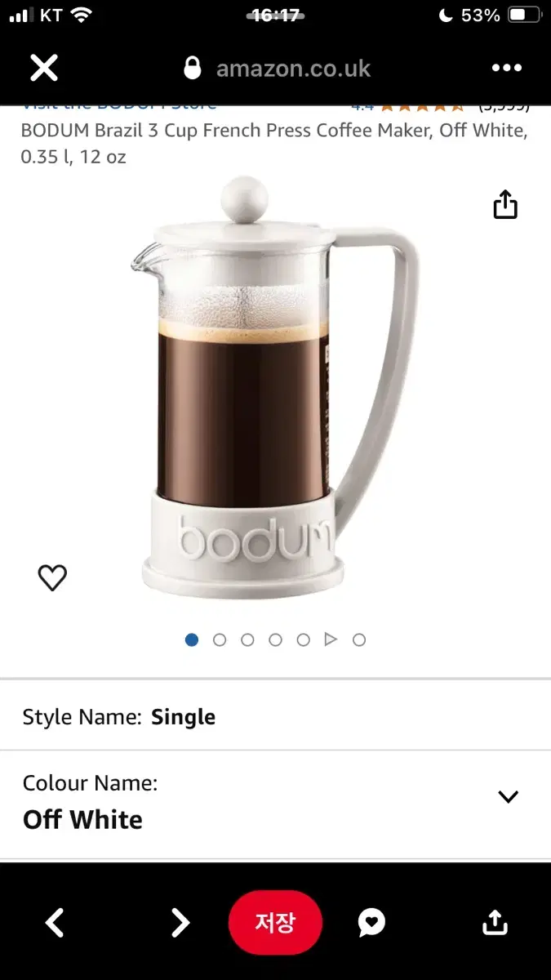Select the second image carousel dot
The width and height of the screenshot is (551, 980).
click(x=220, y=640)
